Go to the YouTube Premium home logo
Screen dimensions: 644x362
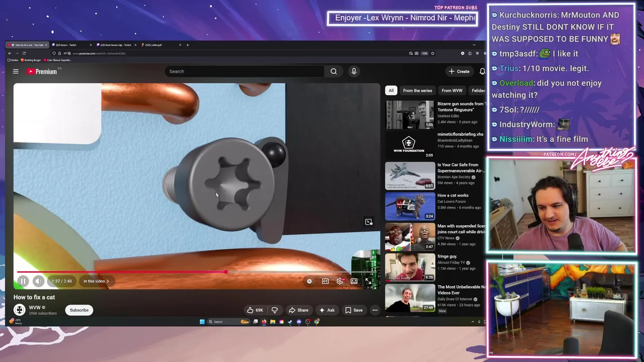click(43, 71)
